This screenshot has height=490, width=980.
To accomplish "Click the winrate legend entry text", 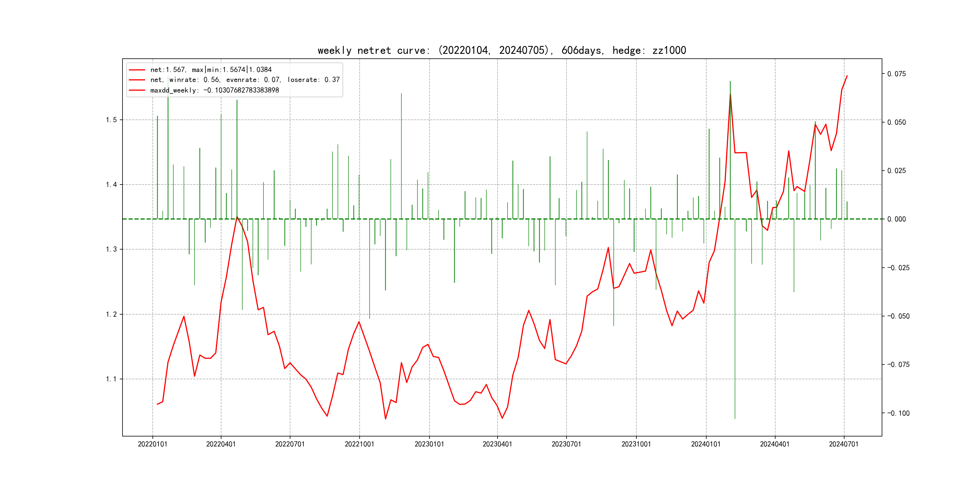I will click(245, 80).
